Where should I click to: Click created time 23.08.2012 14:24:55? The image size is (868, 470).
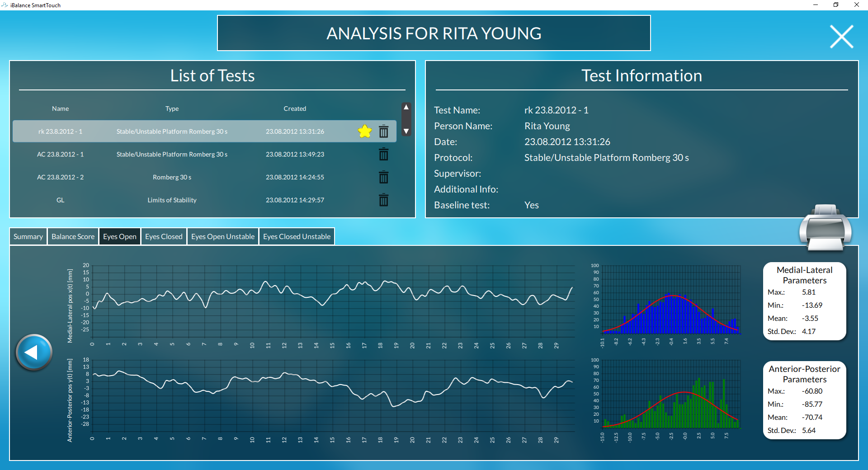pyautogui.click(x=295, y=177)
